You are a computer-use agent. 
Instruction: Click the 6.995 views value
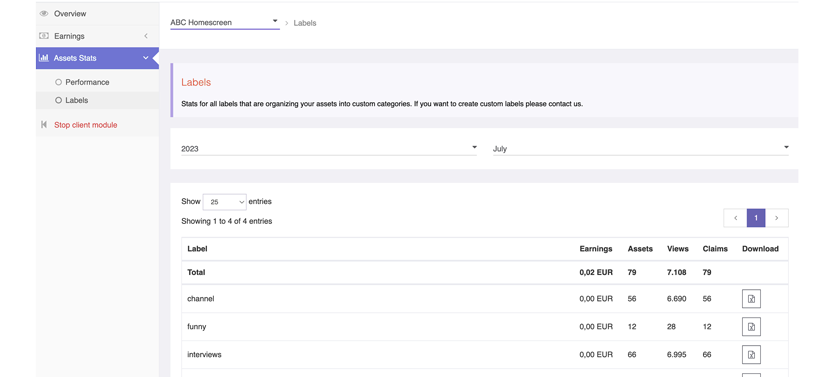(x=677, y=354)
